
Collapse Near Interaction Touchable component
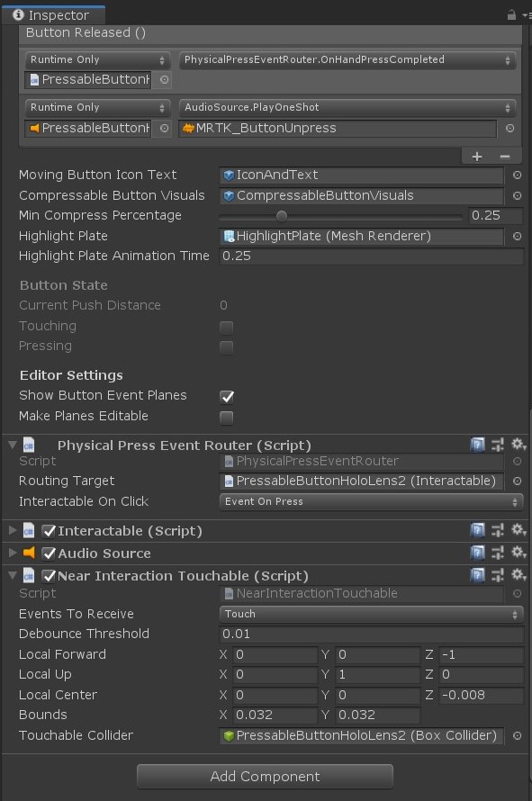(13, 576)
